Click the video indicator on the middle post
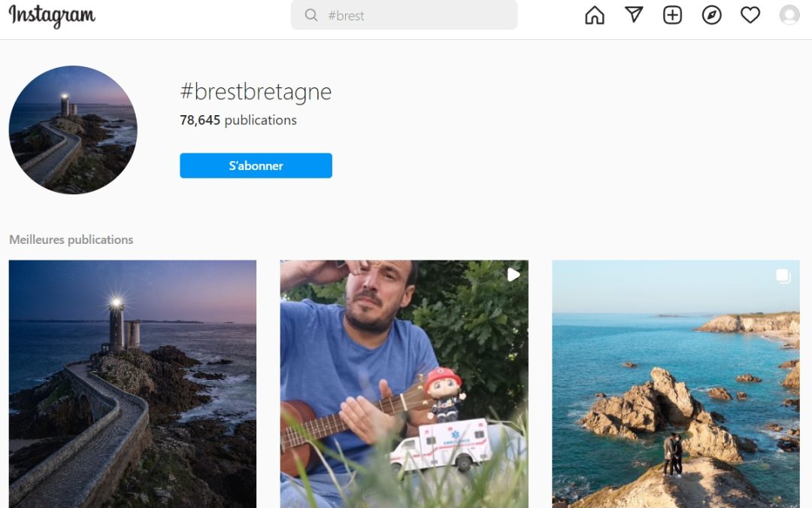The image size is (812, 508). click(x=514, y=275)
